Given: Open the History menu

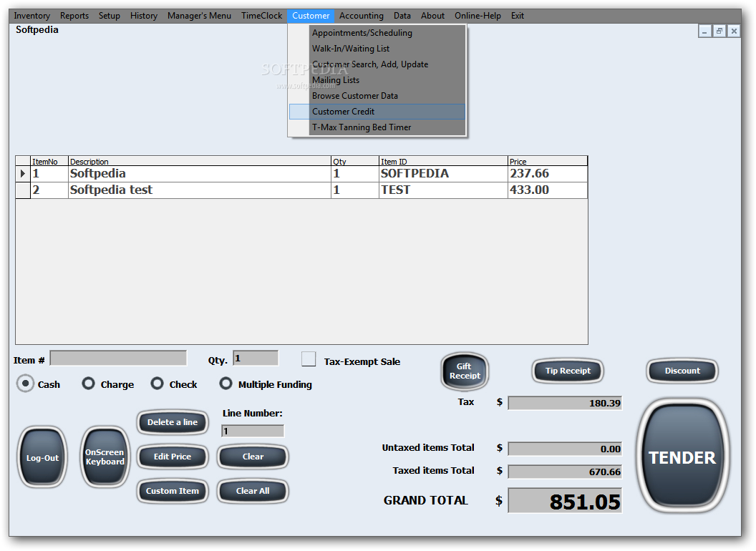Looking at the screenshot, I should (144, 16).
